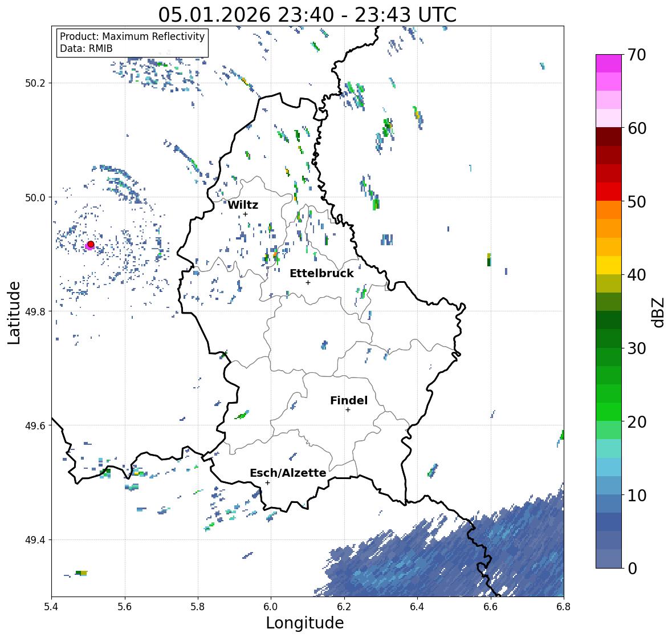Pick the magenta swatch at top of colorbar
The image size is (672, 637).
pos(609,63)
